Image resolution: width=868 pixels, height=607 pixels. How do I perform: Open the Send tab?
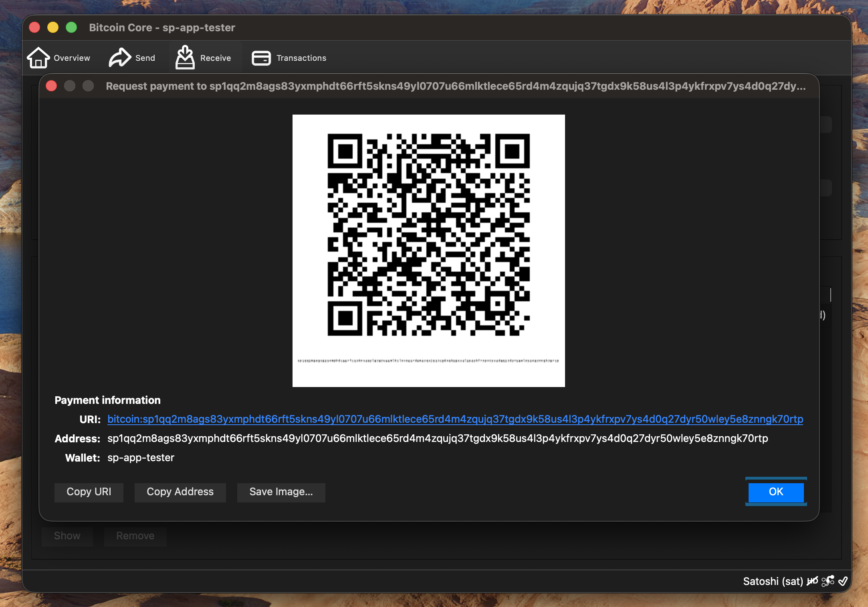tap(132, 57)
